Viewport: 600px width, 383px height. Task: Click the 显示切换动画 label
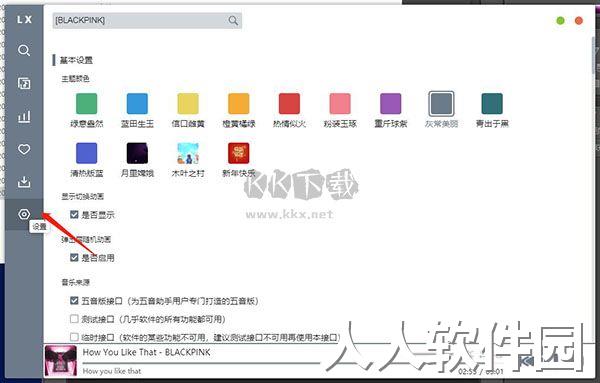[83, 197]
